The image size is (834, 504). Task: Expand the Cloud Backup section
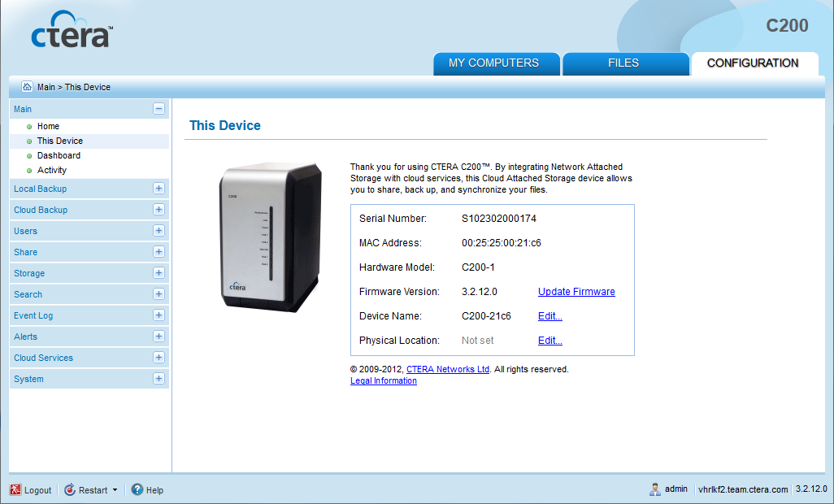(159, 210)
